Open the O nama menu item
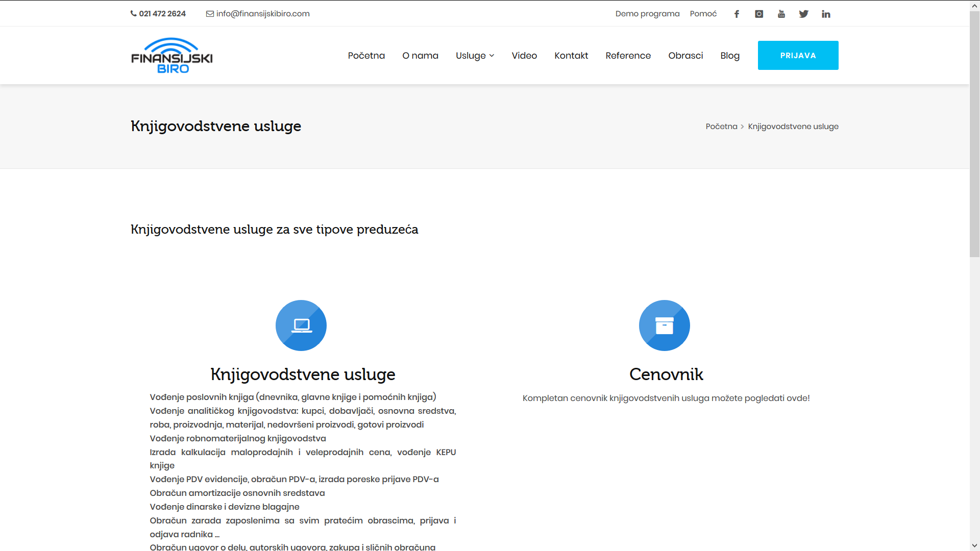This screenshot has width=980, height=551. pyautogui.click(x=420, y=56)
